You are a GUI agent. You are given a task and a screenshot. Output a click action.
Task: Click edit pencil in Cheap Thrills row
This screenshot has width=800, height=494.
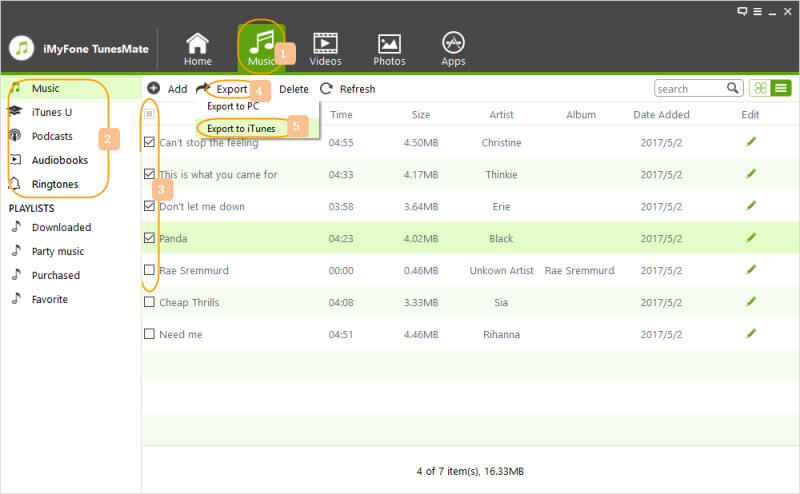[751, 302]
